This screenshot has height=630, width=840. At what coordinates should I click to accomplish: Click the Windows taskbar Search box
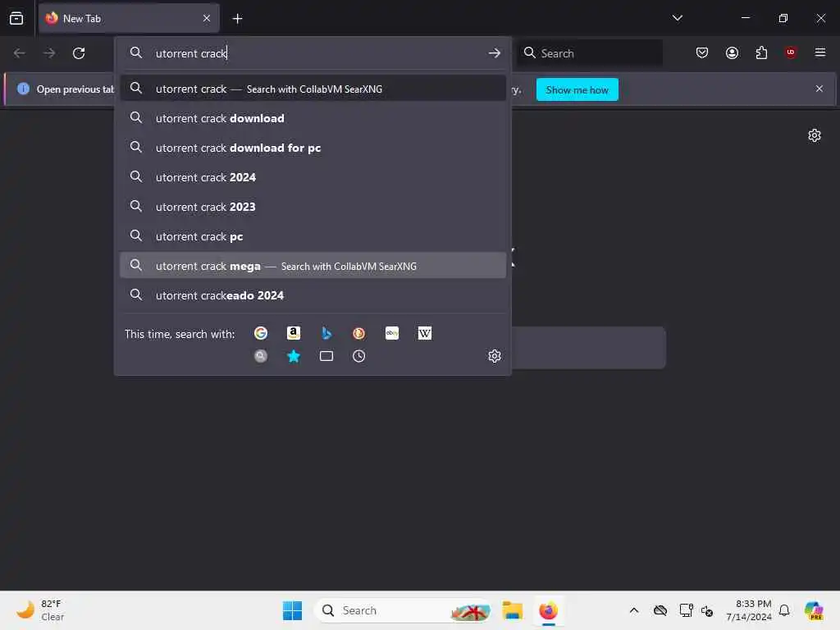[x=403, y=610]
